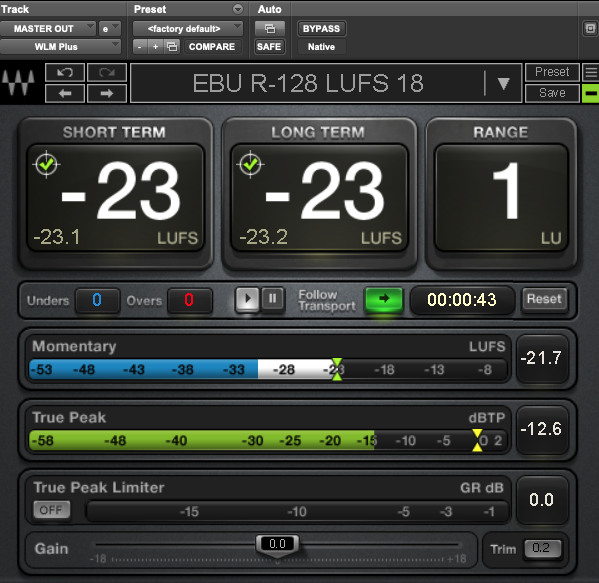This screenshot has height=583, width=599.
Task: Click the True Peak dBTP meter bar
Action: click(x=268, y=440)
